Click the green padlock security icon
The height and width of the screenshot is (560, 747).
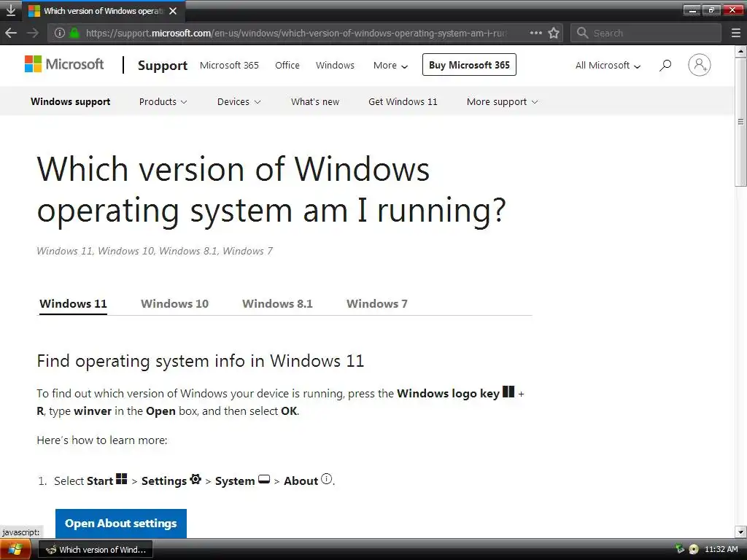tap(74, 33)
